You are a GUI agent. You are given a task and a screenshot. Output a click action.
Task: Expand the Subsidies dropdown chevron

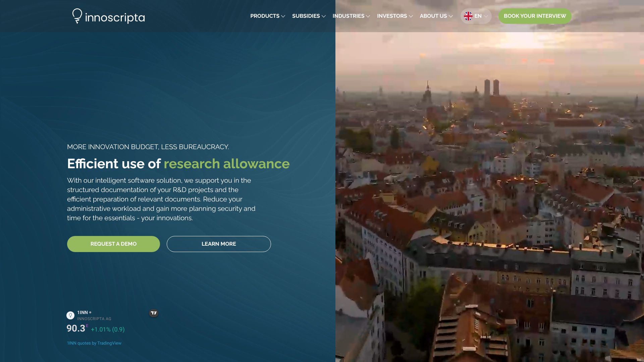click(324, 16)
